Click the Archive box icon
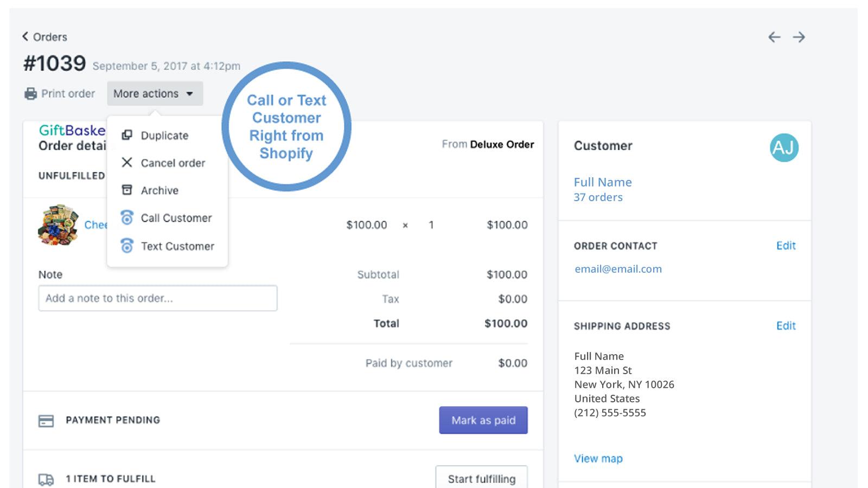This screenshot has height=488, width=868. coord(127,190)
